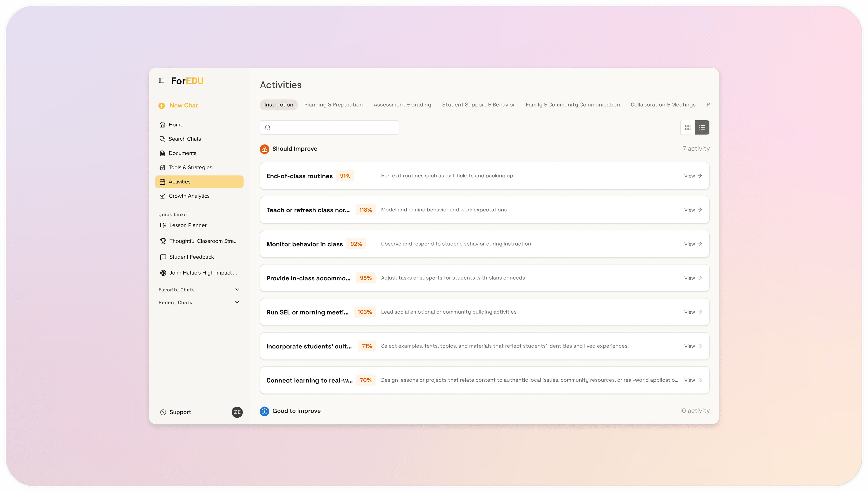Screen dimensions: 868x492
Task: Open the Documents section
Action: [182, 153]
